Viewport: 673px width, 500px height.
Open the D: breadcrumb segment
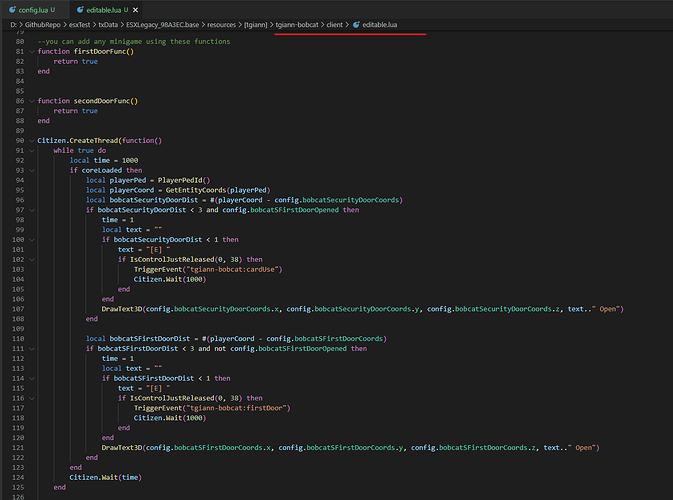[x=13, y=24]
